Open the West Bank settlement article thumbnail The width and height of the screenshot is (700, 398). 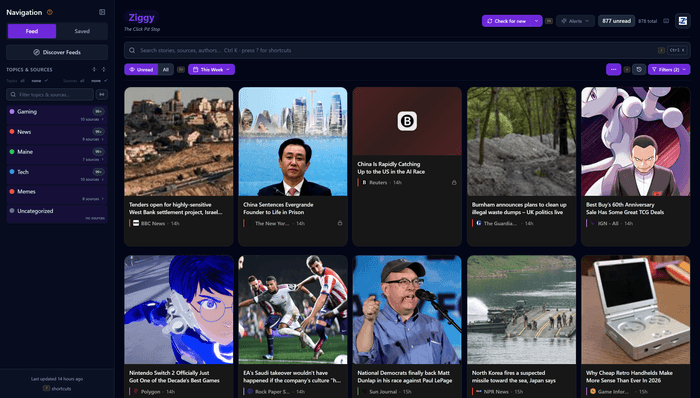[179, 141]
